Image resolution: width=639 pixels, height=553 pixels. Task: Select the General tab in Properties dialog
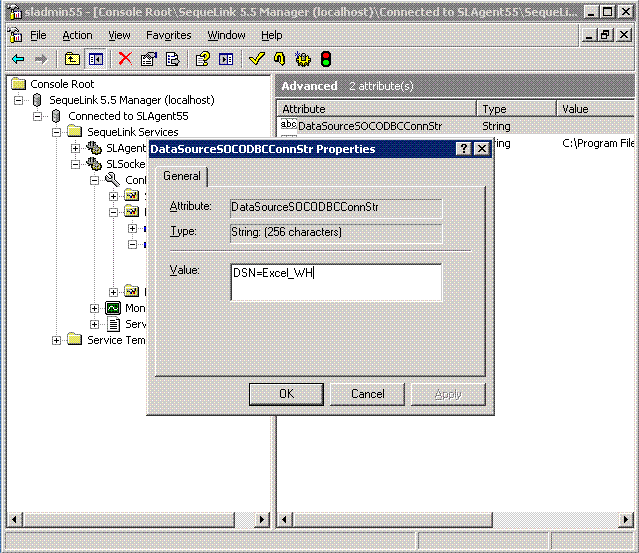point(182,176)
